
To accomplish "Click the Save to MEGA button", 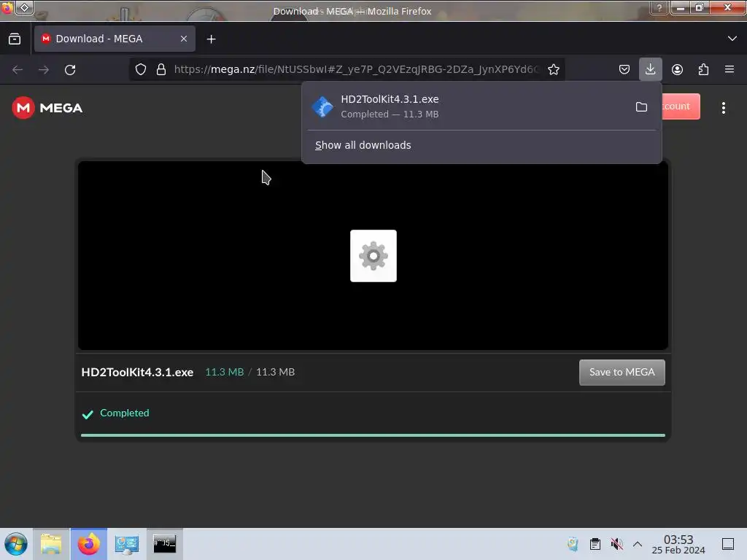I will [622, 373].
